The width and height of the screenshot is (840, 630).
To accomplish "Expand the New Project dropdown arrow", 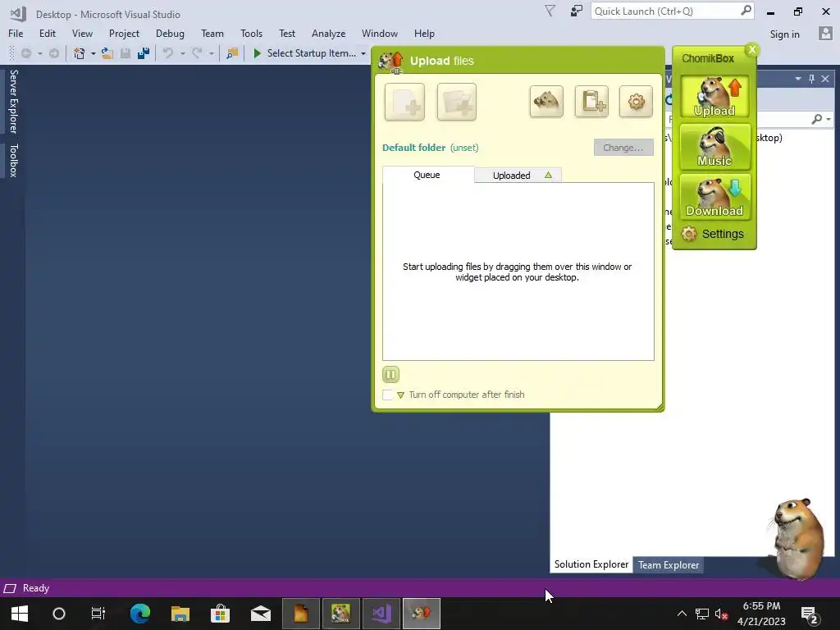I will click(x=94, y=53).
